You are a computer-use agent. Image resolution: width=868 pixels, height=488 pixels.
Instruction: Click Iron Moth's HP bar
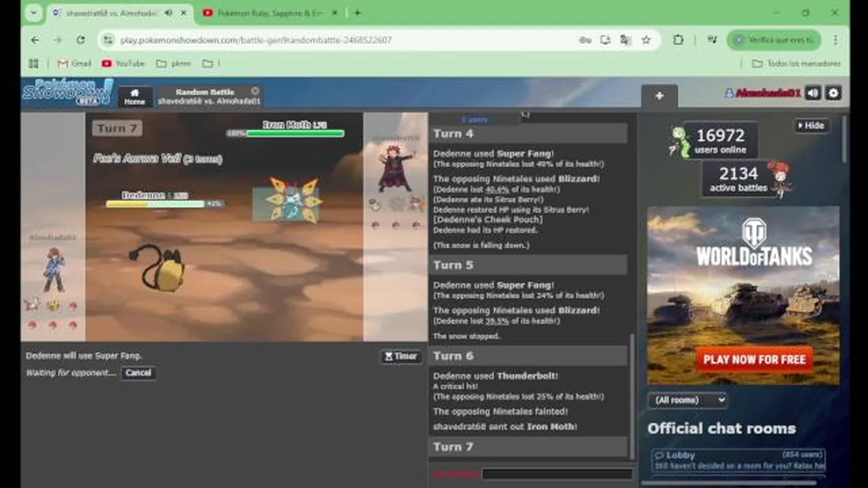coord(295,134)
